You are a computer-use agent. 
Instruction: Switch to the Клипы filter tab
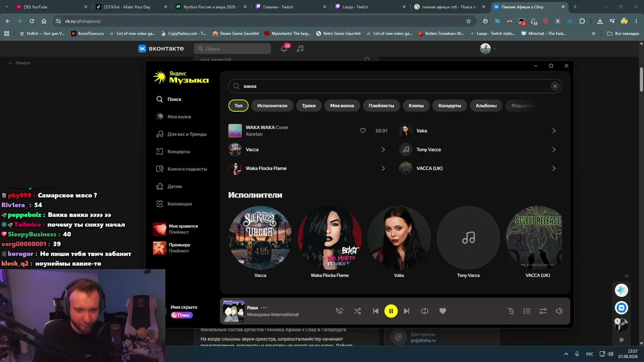click(x=416, y=106)
